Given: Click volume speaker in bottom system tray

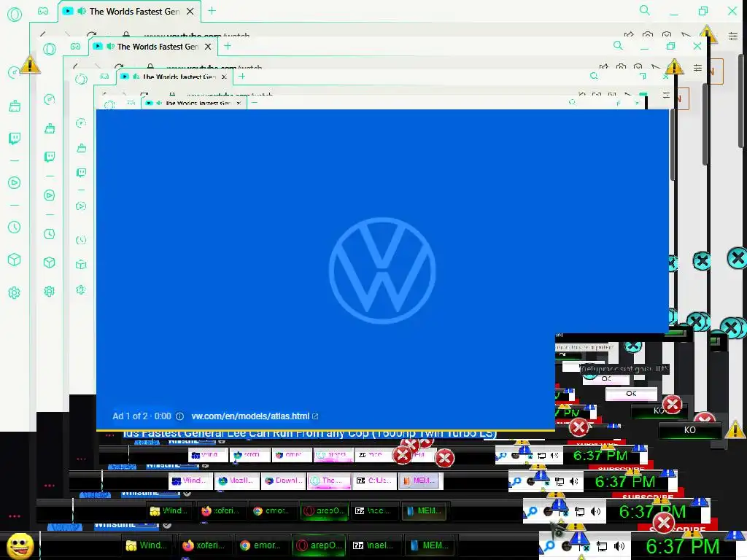Looking at the screenshot, I should pos(619,546).
